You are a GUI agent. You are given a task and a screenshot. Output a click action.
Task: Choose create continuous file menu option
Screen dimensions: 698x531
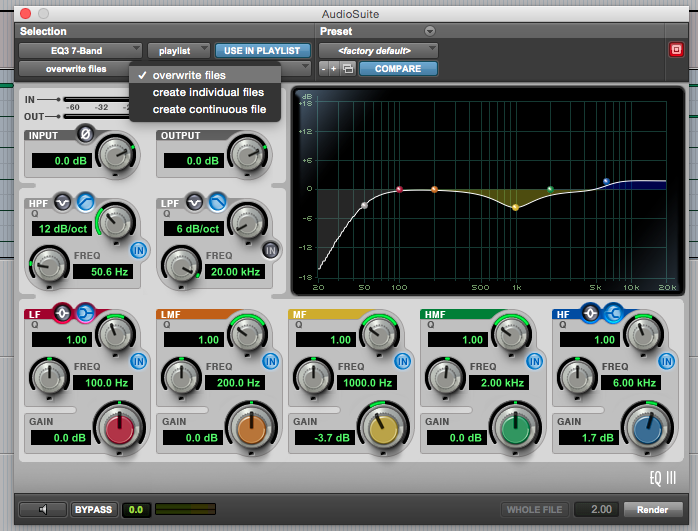pyautogui.click(x=209, y=109)
